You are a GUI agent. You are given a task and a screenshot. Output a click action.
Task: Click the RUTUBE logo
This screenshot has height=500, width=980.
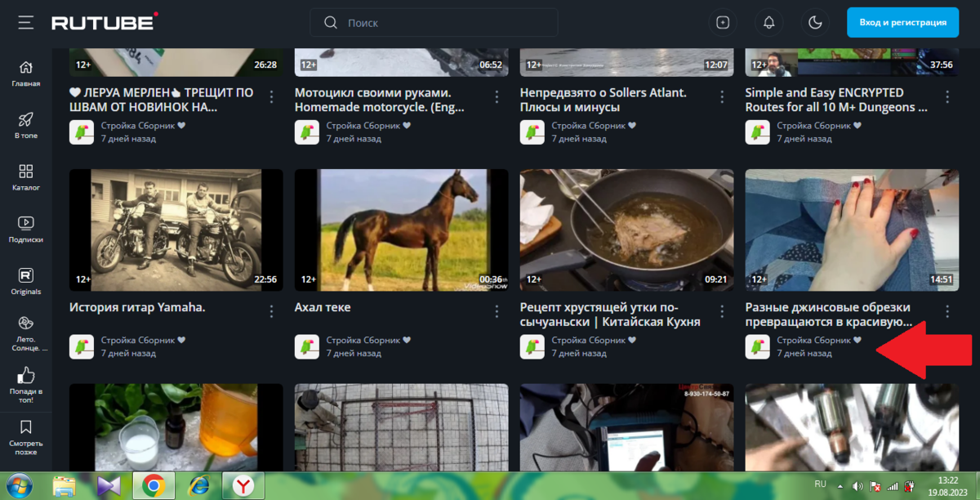(x=105, y=22)
